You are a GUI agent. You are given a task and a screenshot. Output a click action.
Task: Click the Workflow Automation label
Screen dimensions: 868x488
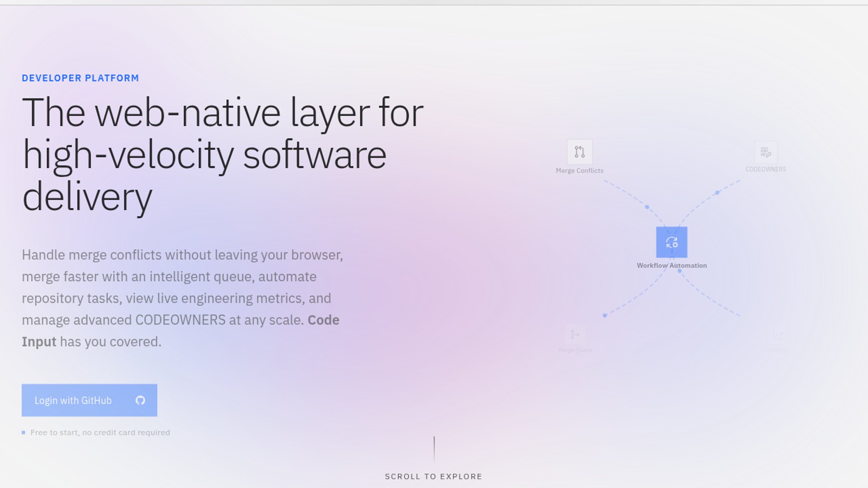click(671, 266)
